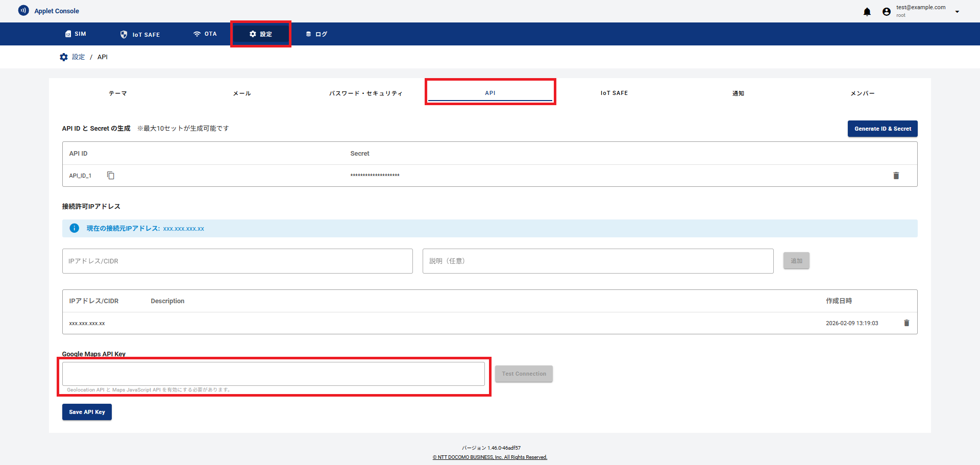Viewport: 980px width, 465px height.
Task: Switch to the メンバー tab
Action: pos(862,93)
